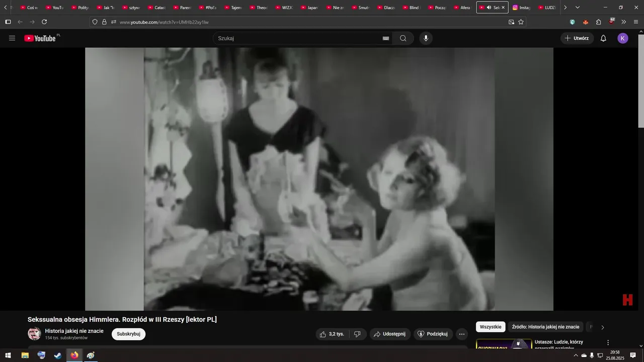Viewport: 644px width, 362px height.
Task: Go to the YouTube home logo
Action: [x=40, y=38]
